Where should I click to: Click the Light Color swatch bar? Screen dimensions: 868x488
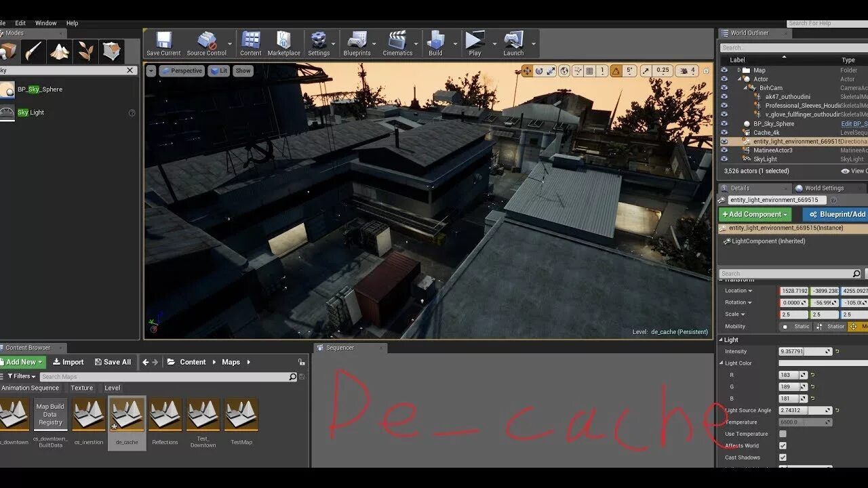[823, 363]
